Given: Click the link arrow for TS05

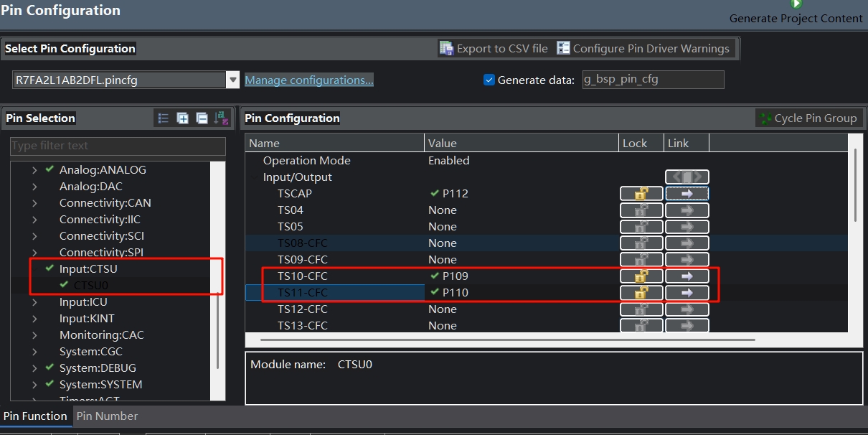Looking at the screenshot, I should click(x=687, y=227).
